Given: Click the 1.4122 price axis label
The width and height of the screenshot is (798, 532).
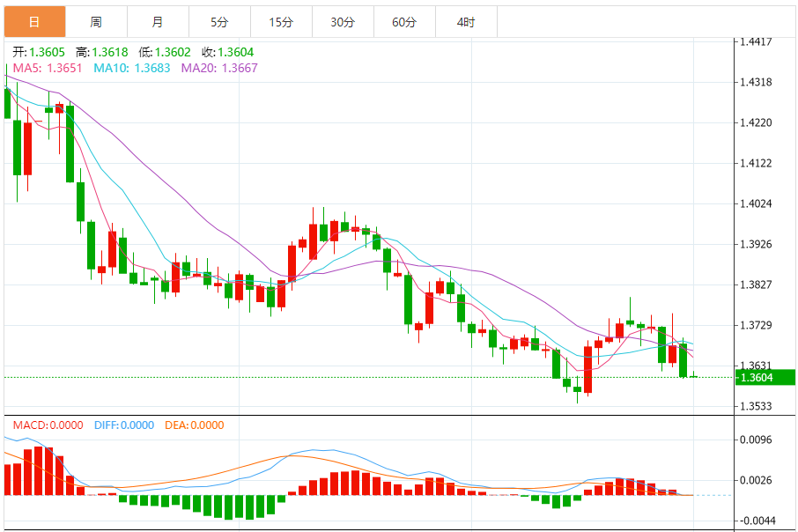Looking at the screenshot, I should pyautogui.click(x=756, y=164).
